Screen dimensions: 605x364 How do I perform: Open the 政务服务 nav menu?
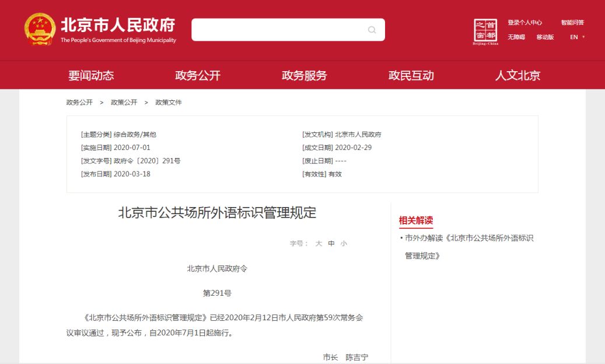pos(305,75)
